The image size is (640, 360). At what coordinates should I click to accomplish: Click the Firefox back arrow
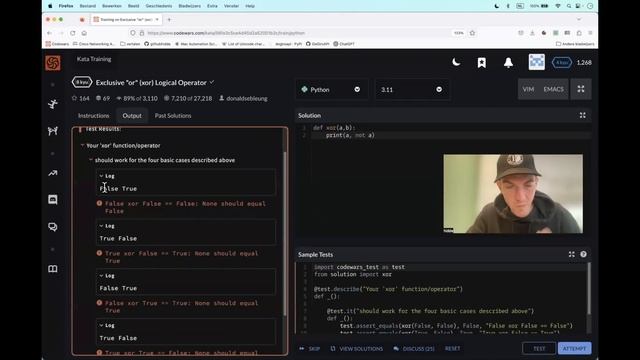click(49, 33)
